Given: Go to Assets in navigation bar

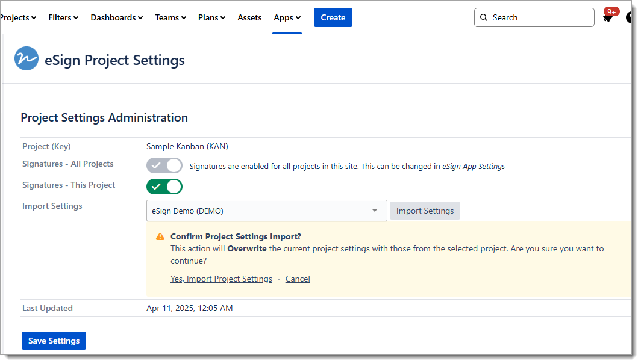Looking at the screenshot, I should [249, 17].
